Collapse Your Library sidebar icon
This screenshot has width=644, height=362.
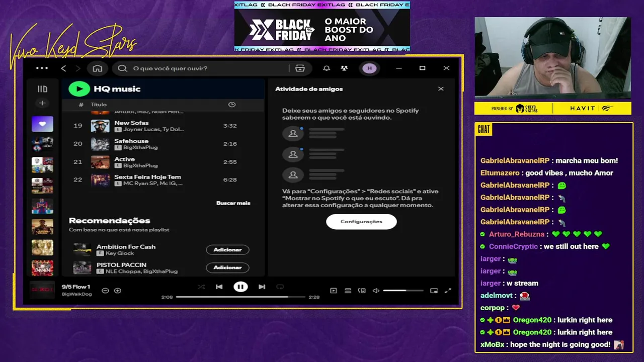pos(42,89)
